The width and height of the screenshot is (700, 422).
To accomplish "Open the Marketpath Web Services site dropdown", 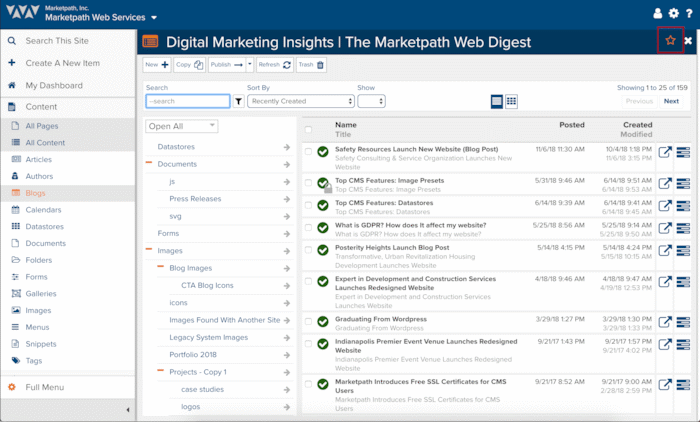I will (x=154, y=18).
